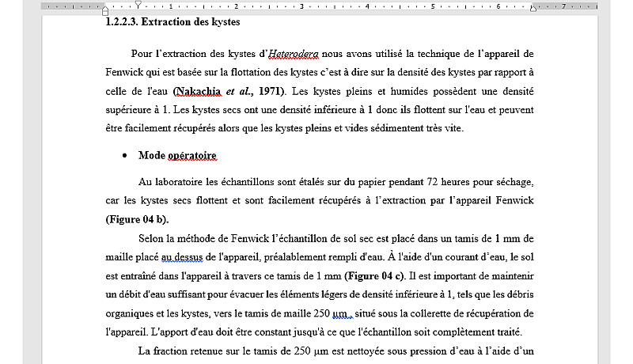Click the misspelled italic word "Heterodera"
This screenshot has height=364, width=633.
294,54
